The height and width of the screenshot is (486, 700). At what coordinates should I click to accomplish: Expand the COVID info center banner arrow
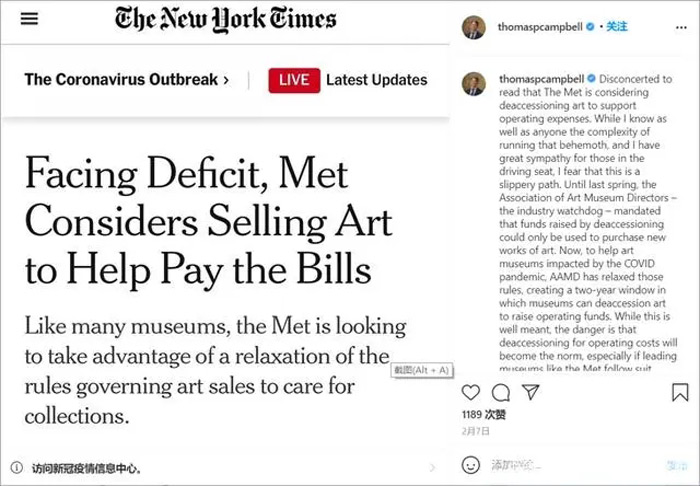tap(432, 467)
